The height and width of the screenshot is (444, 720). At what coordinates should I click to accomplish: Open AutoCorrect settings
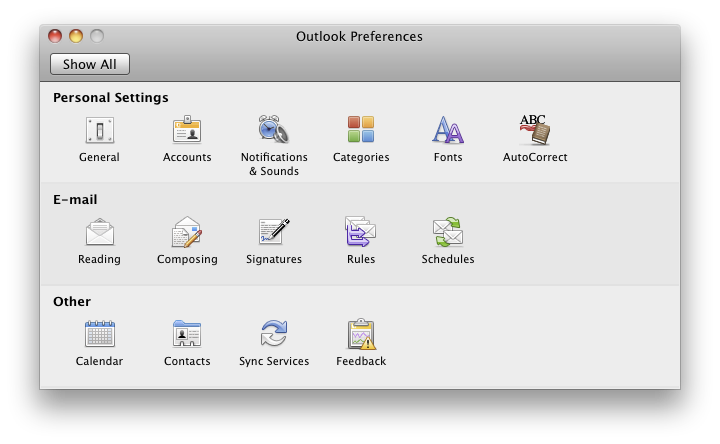coord(535,131)
